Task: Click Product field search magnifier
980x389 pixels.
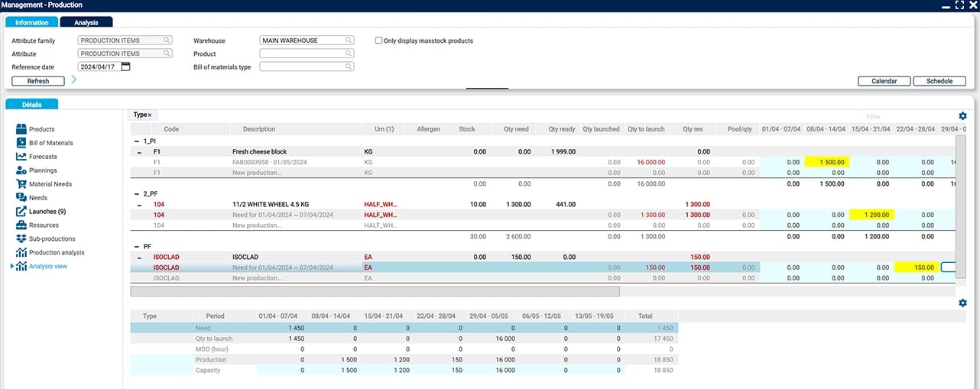Action: point(349,54)
